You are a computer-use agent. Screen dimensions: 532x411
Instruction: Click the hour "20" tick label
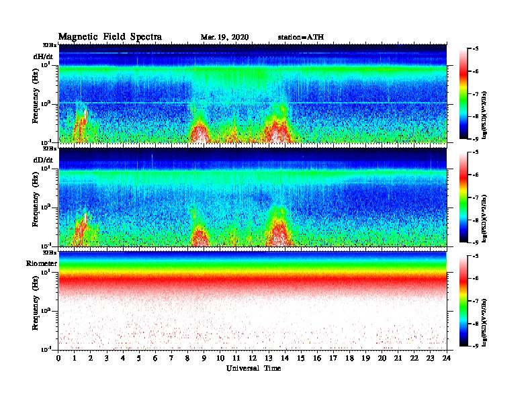[382, 359]
